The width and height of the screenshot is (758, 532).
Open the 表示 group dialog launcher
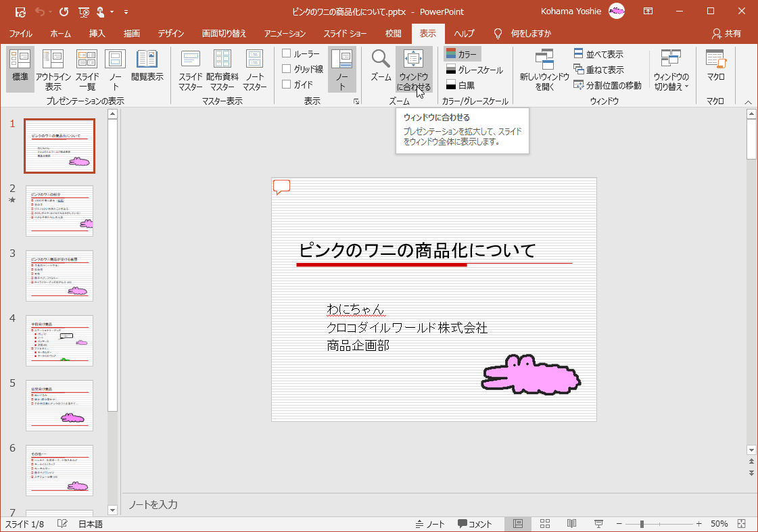tap(355, 101)
